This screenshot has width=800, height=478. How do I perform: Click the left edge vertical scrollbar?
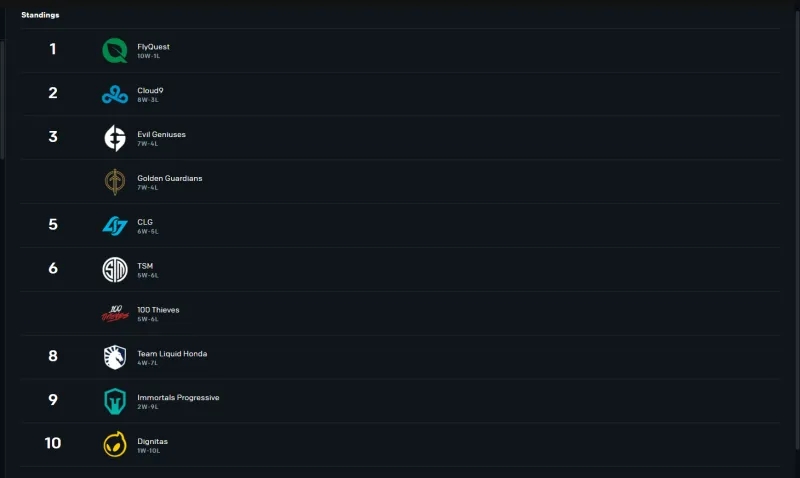pyautogui.click(x=2, y=100)
